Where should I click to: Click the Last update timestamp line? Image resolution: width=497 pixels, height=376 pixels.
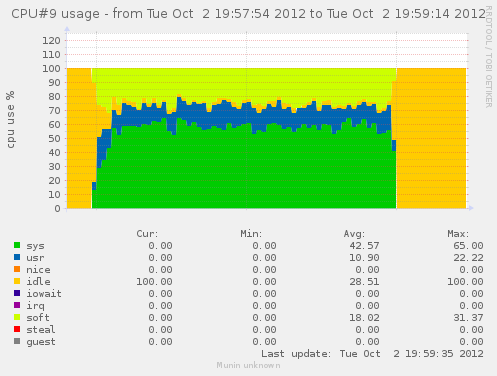pyautogui.click(x=372, y=354)
